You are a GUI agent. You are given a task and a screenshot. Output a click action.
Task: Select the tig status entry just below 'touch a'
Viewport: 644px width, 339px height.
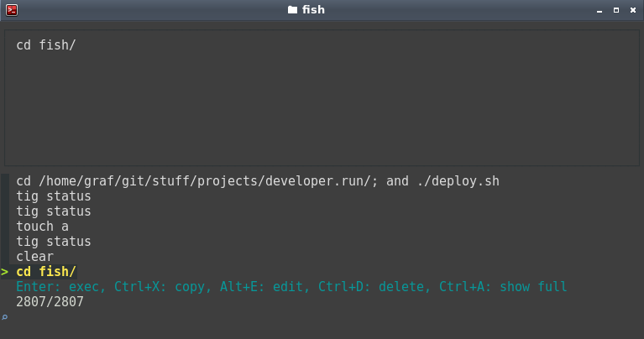click(54, 242)
